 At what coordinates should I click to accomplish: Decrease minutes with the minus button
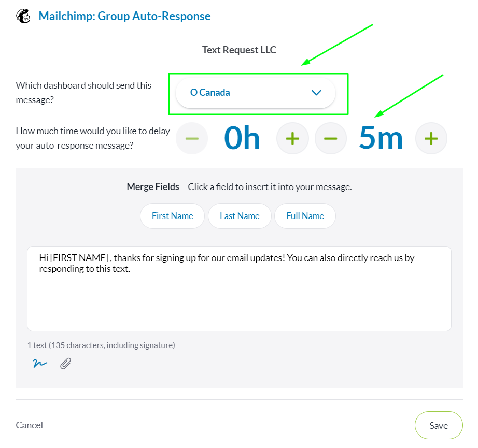coord(330,139)
